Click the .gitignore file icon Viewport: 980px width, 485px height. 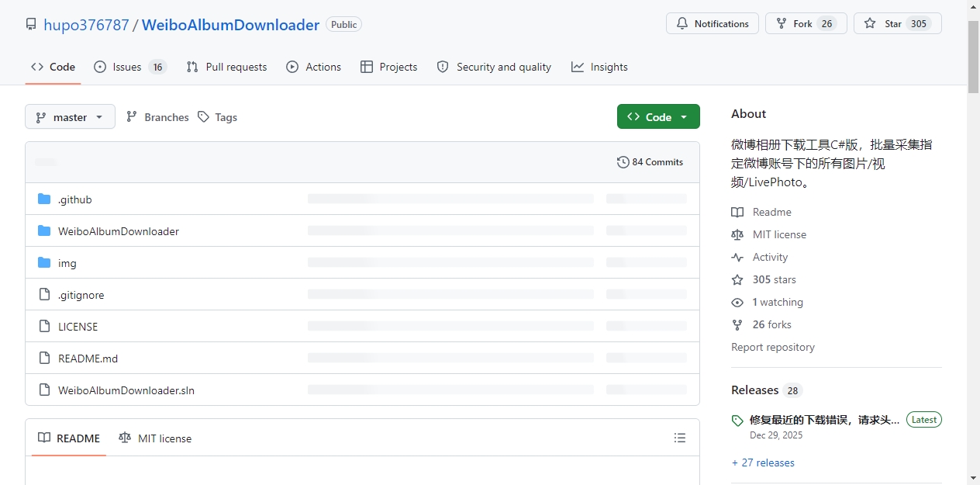coord(44,295)
